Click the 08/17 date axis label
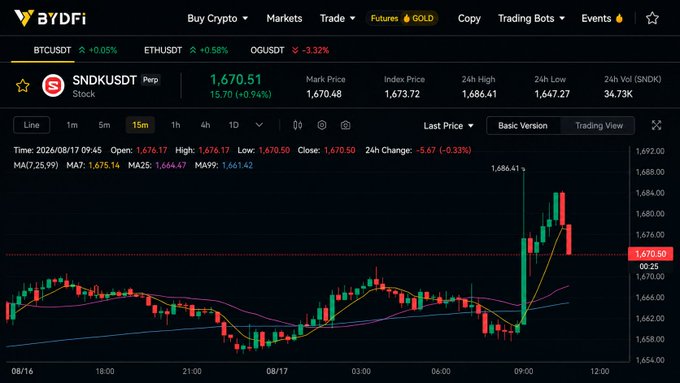This screenshot has width=680, height=383. point(277,371)
